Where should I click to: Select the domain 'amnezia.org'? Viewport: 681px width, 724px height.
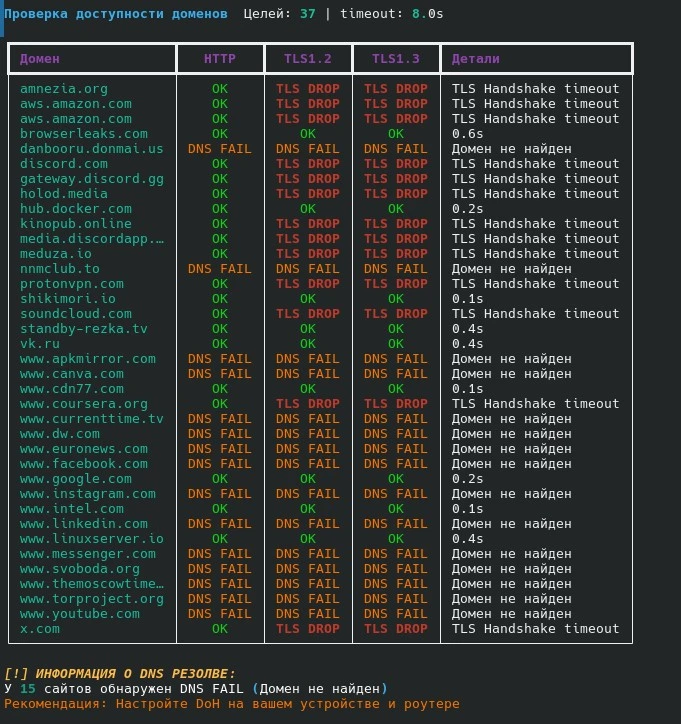pos(64,89)
